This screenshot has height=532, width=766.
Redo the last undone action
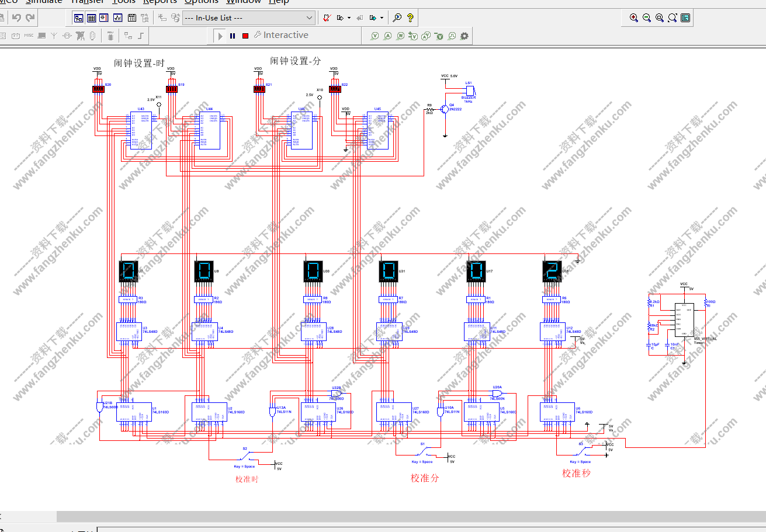[x=30, y=18]
